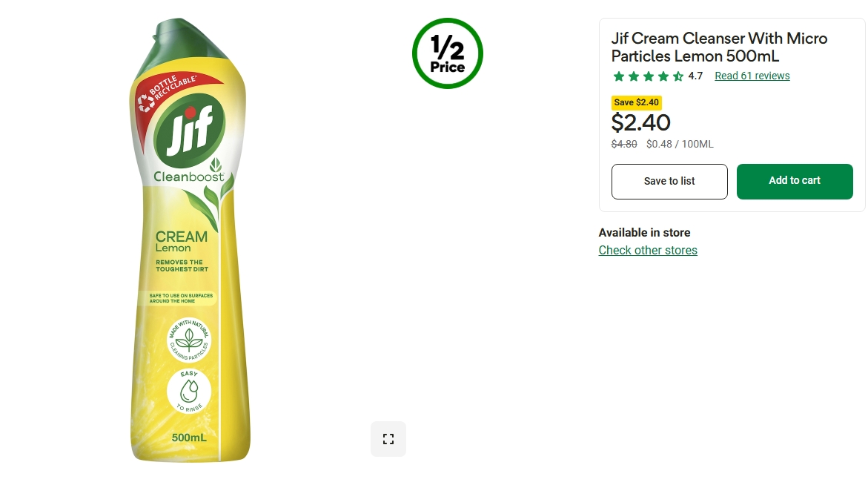The height and width of the screenshot is (485, 868).
Task: Click the fullscreen image expand icon
Action: pyautogui.click(x=388, y=439)
